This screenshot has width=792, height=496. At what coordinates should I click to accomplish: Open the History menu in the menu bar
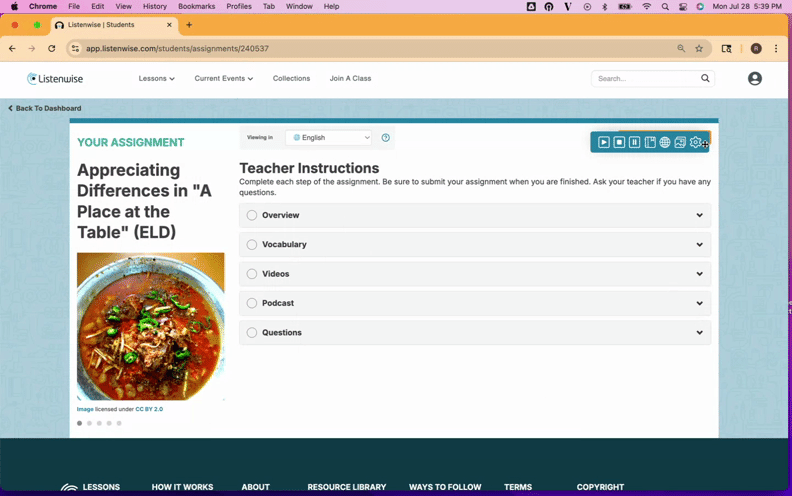[x=155, y=7]
